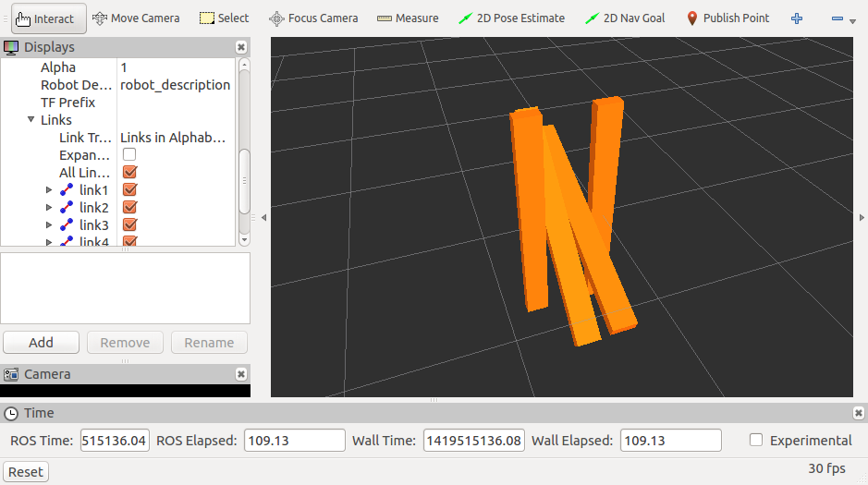
Task: Click the Displays panel monitor icon
Action: point(11,47)
